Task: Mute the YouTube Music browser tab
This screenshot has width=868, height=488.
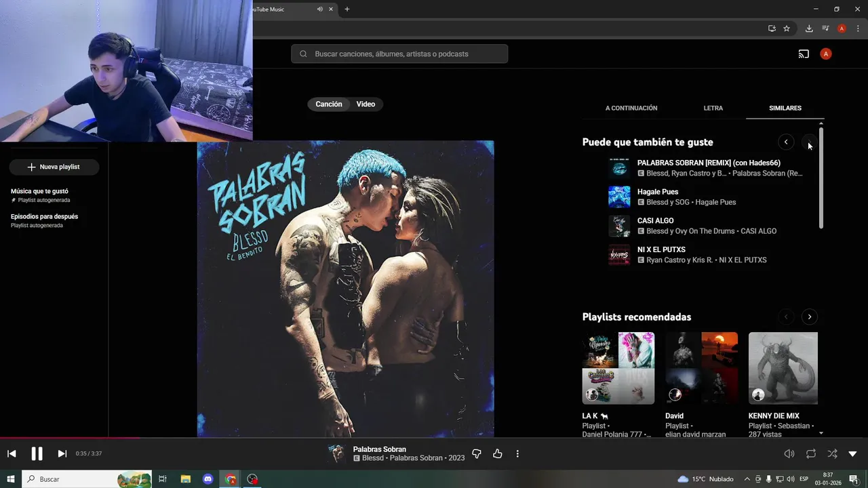Action: click(320, 9)
